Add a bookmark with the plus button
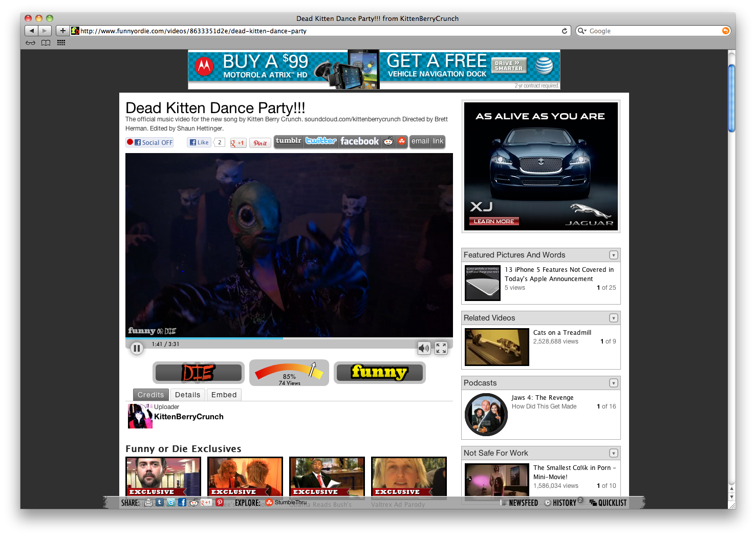This screenshot has width=756, height=537. tap(62, 31)
